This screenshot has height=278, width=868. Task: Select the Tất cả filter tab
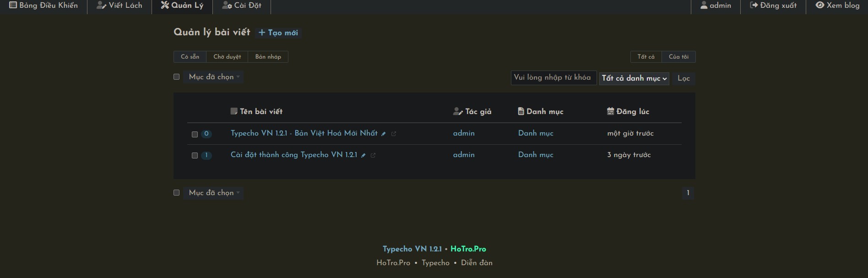(x=646, y=57)
